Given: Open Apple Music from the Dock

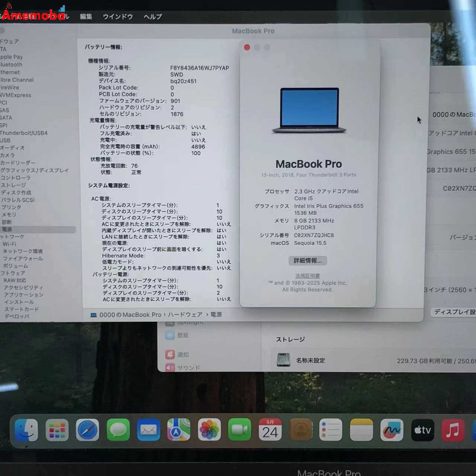Looking at the screenshot, I should (453, 430).
